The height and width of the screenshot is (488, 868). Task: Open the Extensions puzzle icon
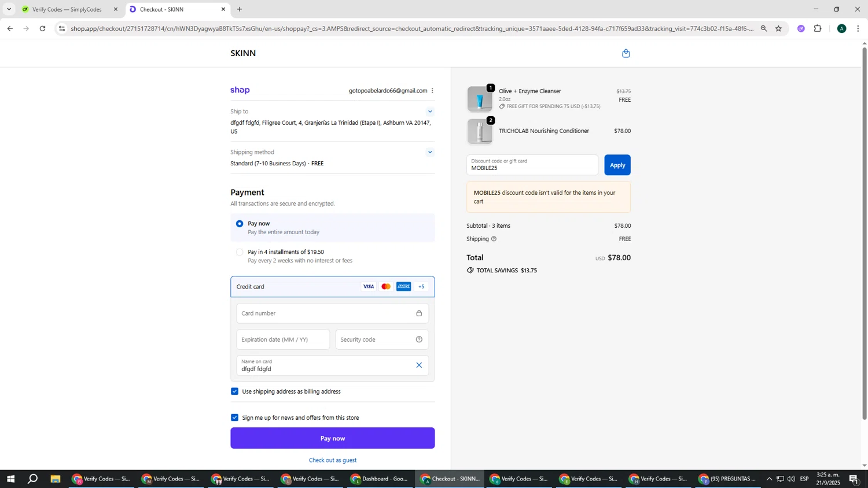(818, 28)
